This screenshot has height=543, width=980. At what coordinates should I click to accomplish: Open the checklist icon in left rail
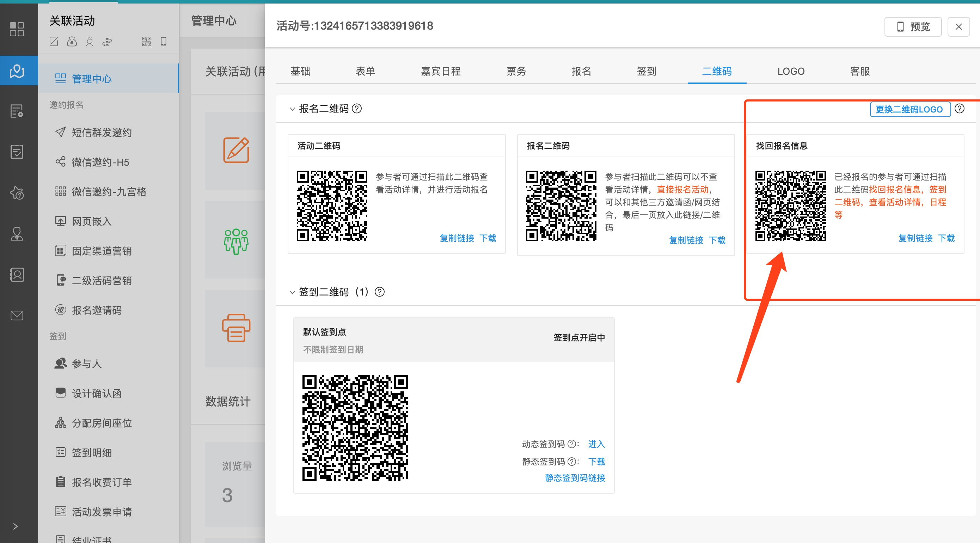coord(17,152)
